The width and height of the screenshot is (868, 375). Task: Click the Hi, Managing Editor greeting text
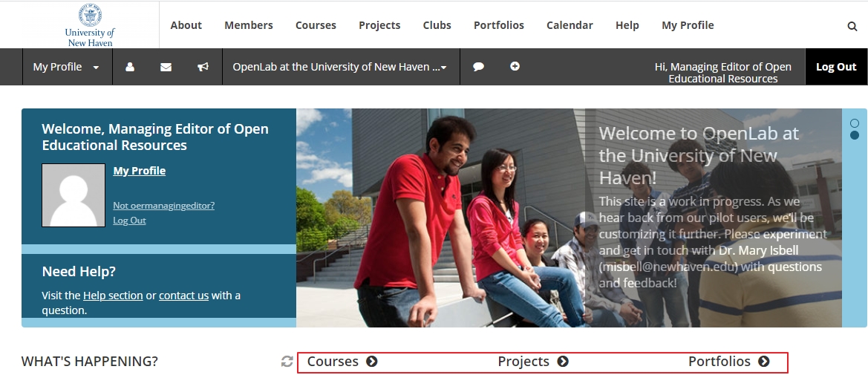tap(723, 73)
